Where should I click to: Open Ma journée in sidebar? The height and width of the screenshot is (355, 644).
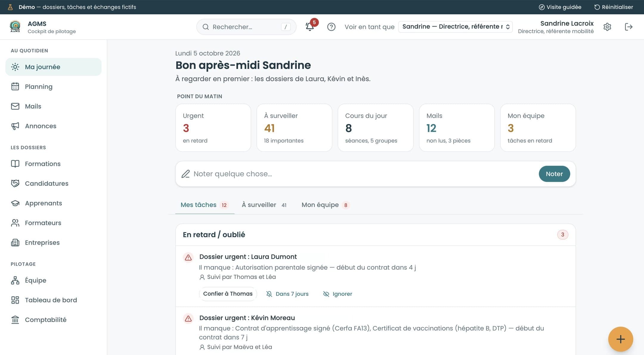click(x=53, y=67)
